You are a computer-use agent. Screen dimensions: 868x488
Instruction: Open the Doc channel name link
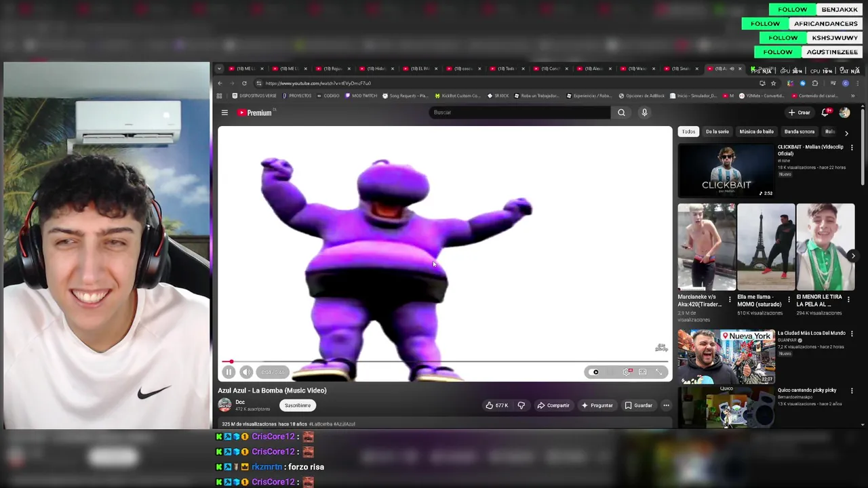pyautogui.click(x=240, y=402)
